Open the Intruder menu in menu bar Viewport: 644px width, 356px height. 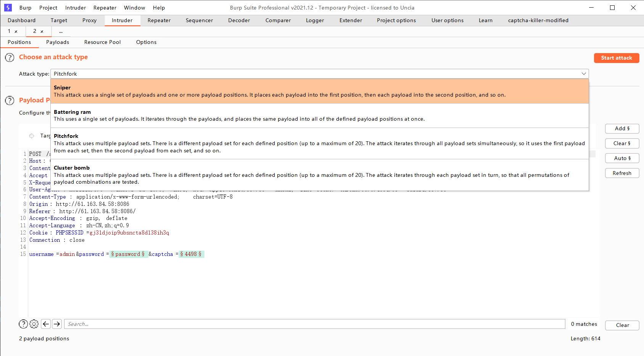[76, 8]
